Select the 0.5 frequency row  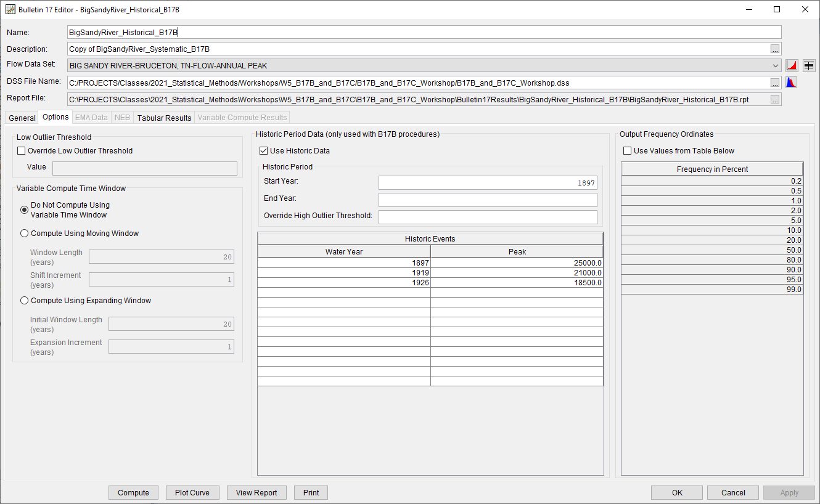coord(712,191)
